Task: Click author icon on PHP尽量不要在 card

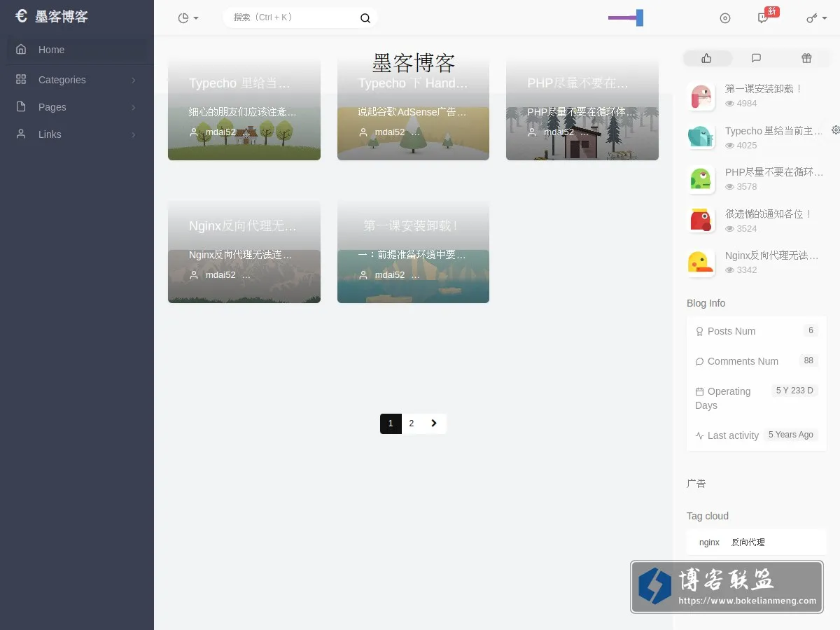Action: coord(533,132)
